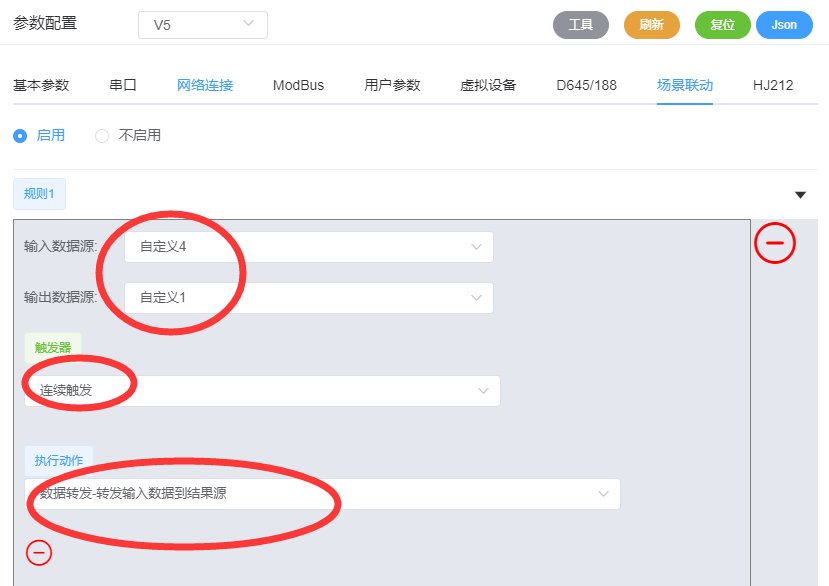Click the small red minus icon below action
Viewport: 829px width, 586px height.
click(39, 552)
